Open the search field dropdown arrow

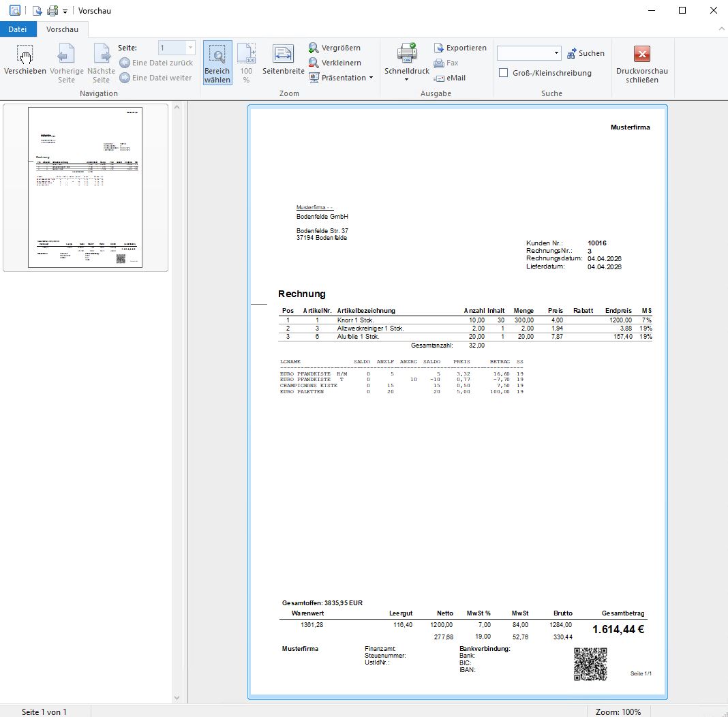556,53
